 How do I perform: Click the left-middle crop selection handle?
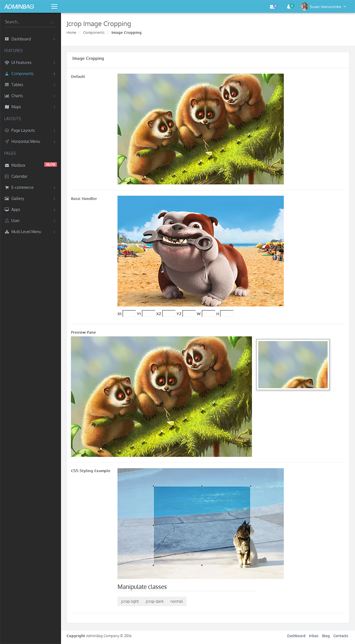pyautogui.click(x=153, y=525)
